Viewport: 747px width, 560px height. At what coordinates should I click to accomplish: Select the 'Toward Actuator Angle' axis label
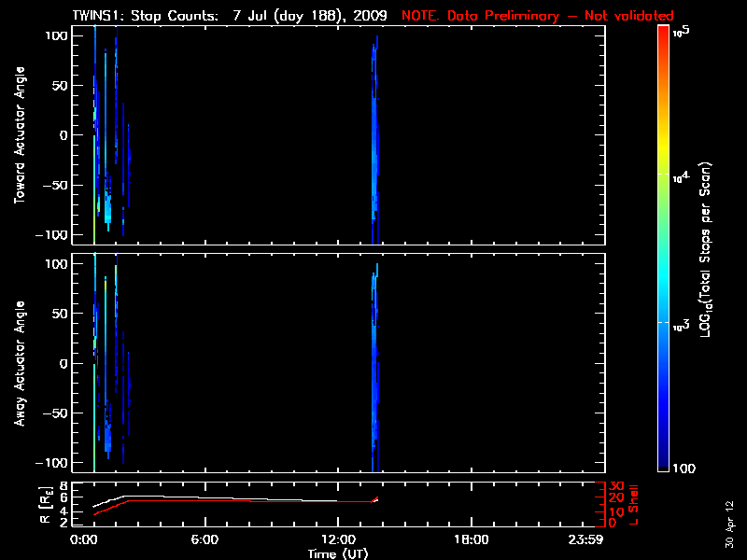(18, 136)
